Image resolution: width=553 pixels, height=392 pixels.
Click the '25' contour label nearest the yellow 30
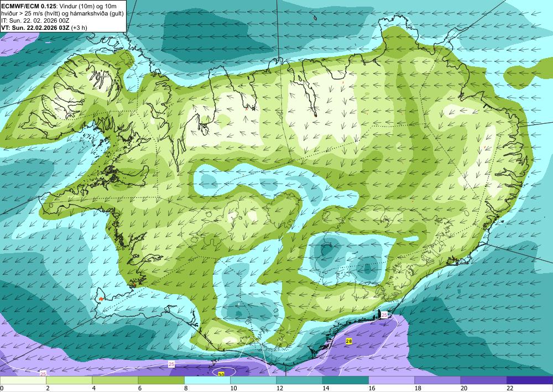click(x=171, y=364)
